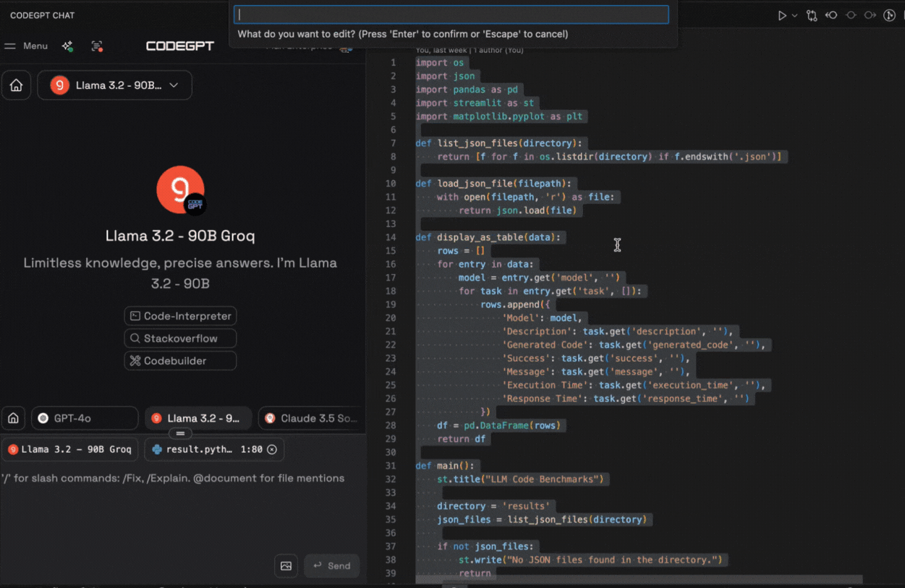Switch to the Llama 3.2 - 9... agent tab
The width and height of the screenshot is (905, 588).
[x=198, y=418]
